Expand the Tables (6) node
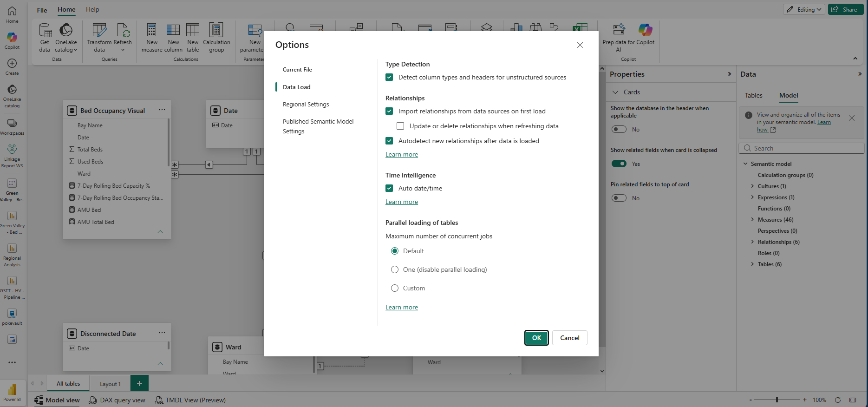This screenshot has height=407, width=868. pyautogui.click(x=753, y=264)
